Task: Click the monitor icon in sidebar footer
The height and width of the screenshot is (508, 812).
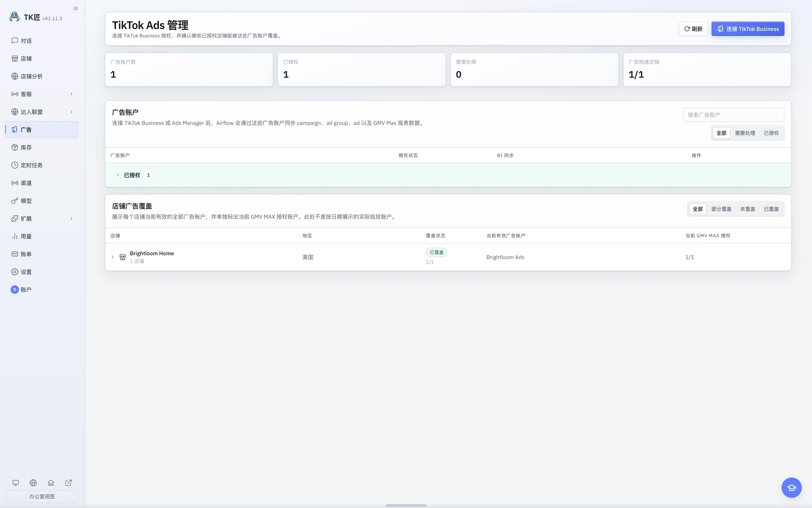Action: (16, 483)
